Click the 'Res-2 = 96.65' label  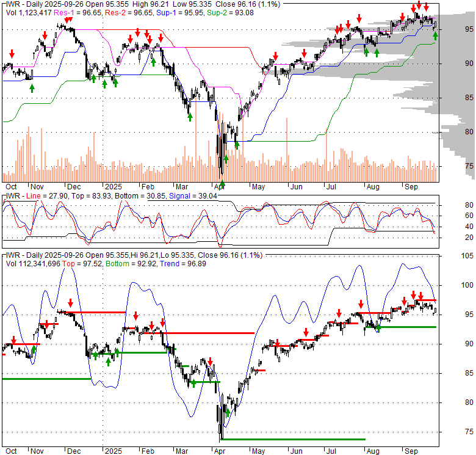click(129, 13)
